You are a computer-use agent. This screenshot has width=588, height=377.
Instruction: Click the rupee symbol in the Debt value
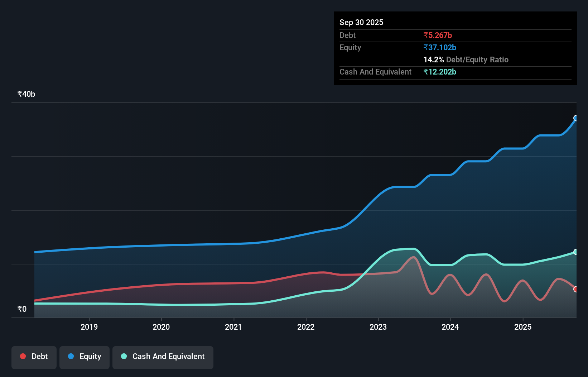pyautogui.click(x=426, y=35)
